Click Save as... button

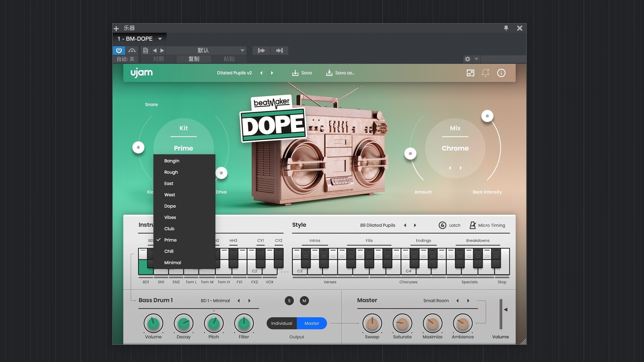click(x=340, y=73)
